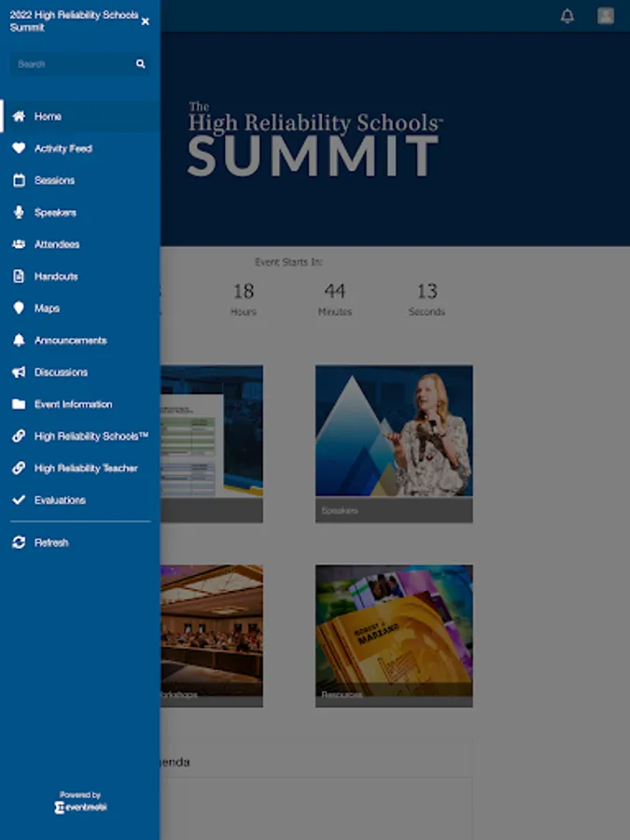Viewport: 630px width, 840px height.
Task: Click the Event Starts In label
Action: (288, 262)
